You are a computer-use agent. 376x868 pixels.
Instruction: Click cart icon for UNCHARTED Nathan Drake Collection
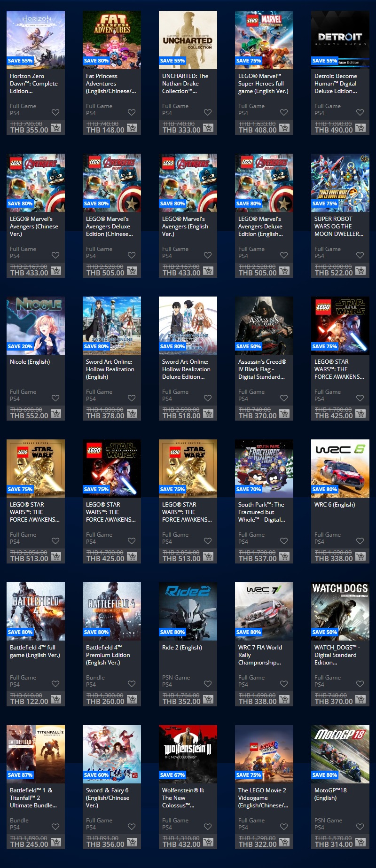click(x=208, y=128)
